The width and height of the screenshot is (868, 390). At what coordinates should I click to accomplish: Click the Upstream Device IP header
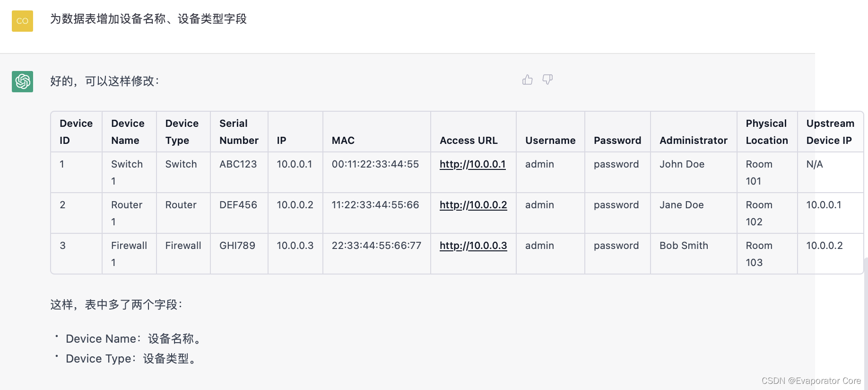click(830, 132)
